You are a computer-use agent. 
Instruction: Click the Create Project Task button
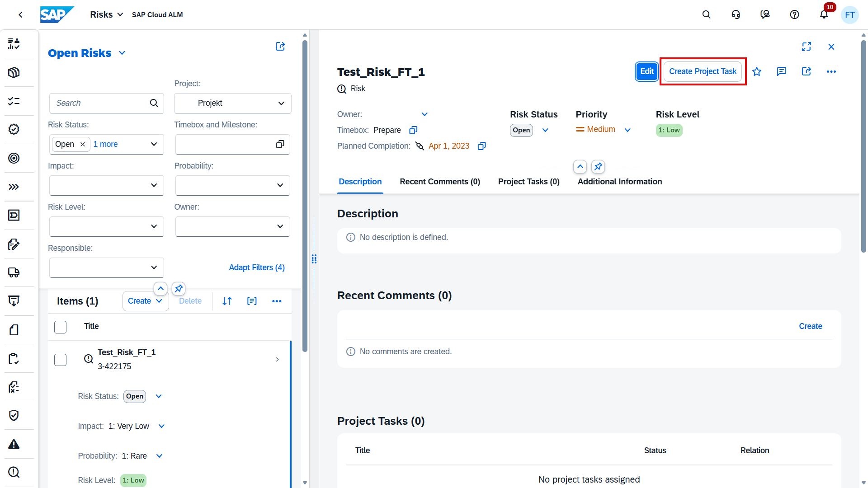[703, 71]
